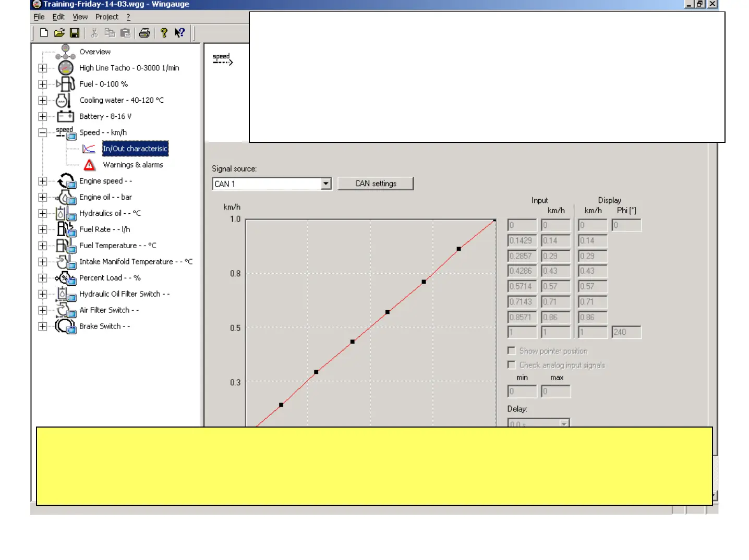Expand the Engine speed node
Screen dimensions: 749x560
click(43, 181)
